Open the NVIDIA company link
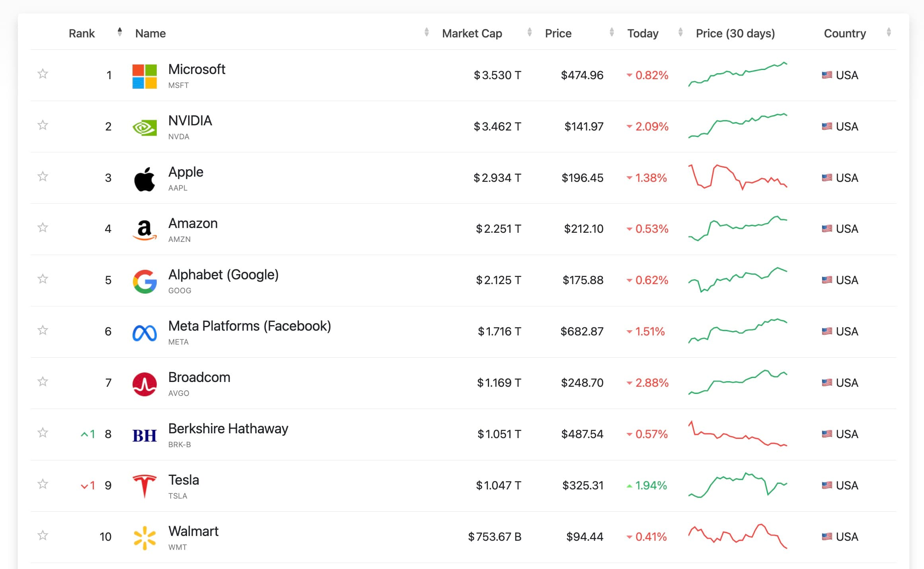The width and height of the screenshot is (924, 569). [x=190, y=121]
